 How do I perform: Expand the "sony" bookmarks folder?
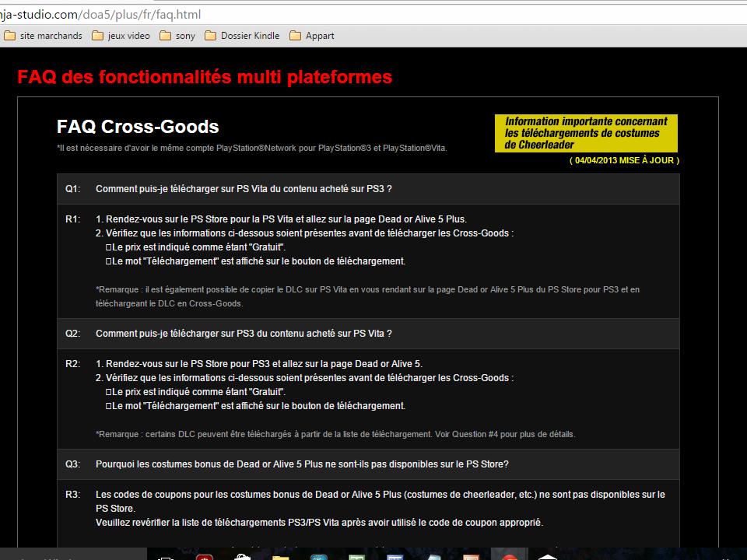click(x=177, y=36)
